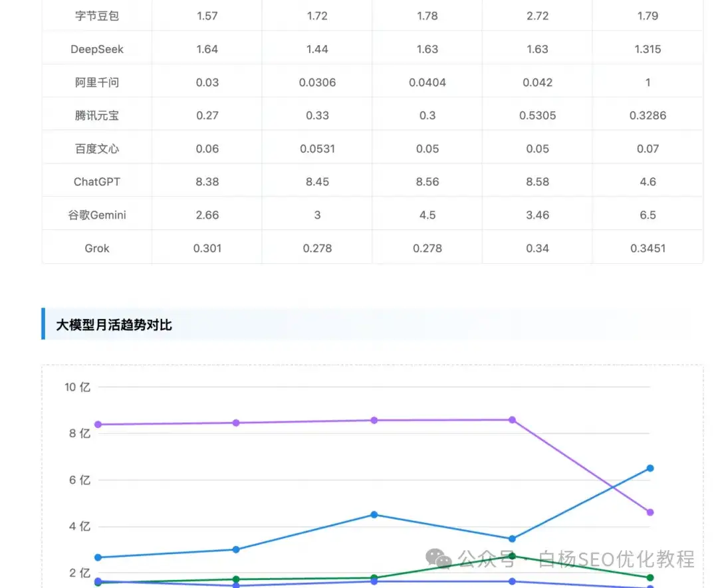Select the 腾讯元宝 row label
718x588 pixels.
[96, 116]
